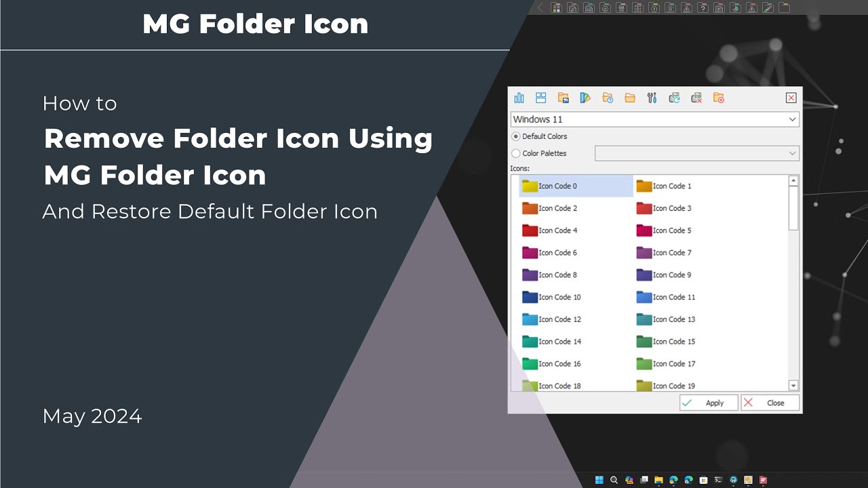Click the icon list scrollbar up arrow

[793, 181]
